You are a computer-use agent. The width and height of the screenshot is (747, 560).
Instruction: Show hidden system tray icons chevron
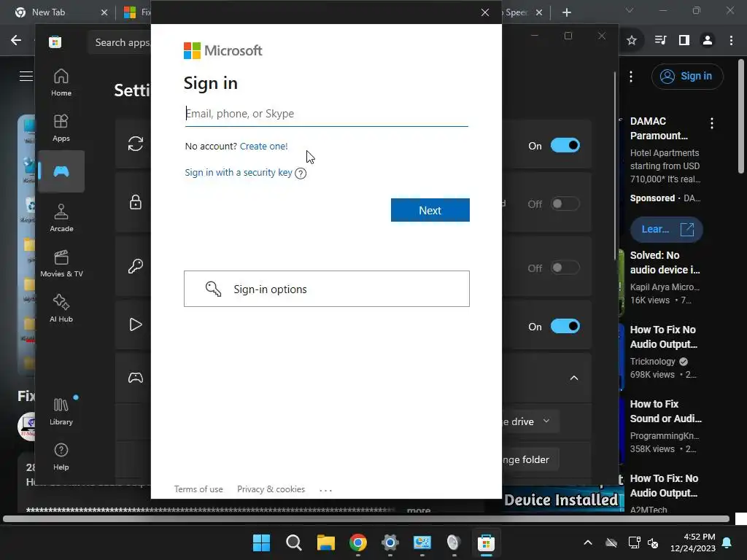click(588, 542)
